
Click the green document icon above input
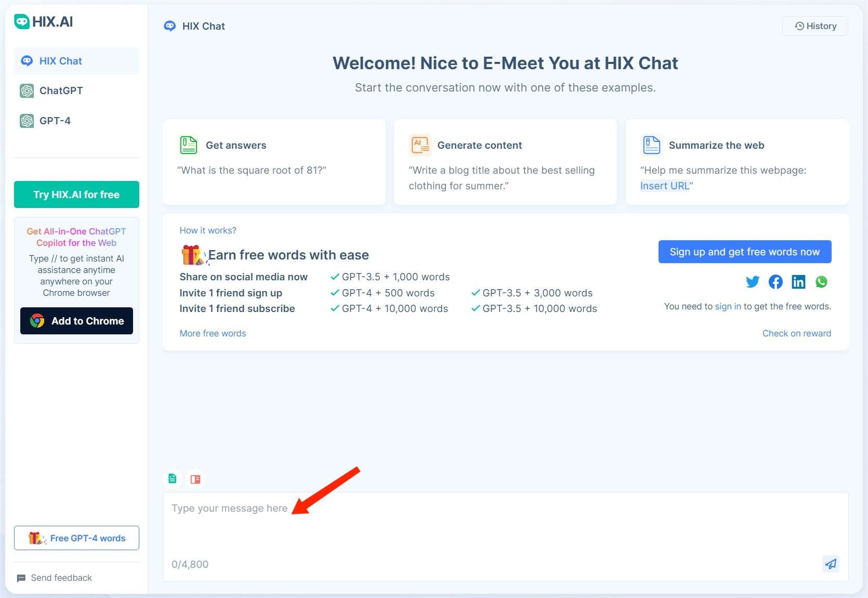[x=173, y=478]
